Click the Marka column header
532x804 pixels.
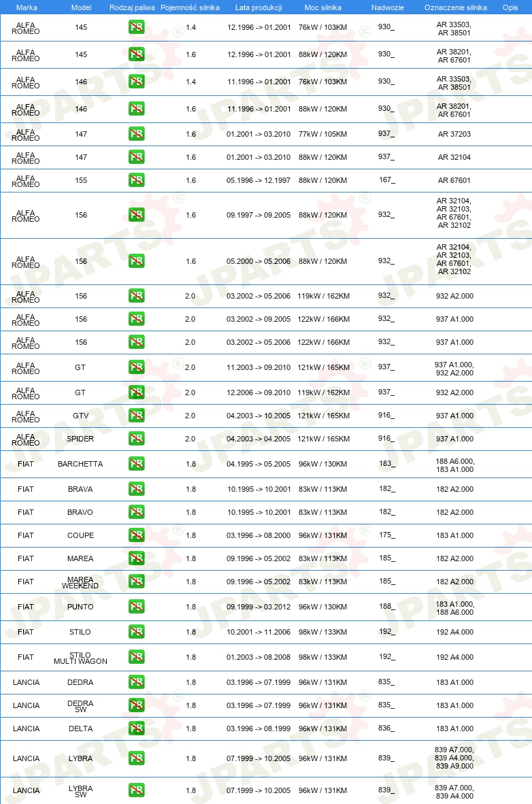(x=27, y=7)
